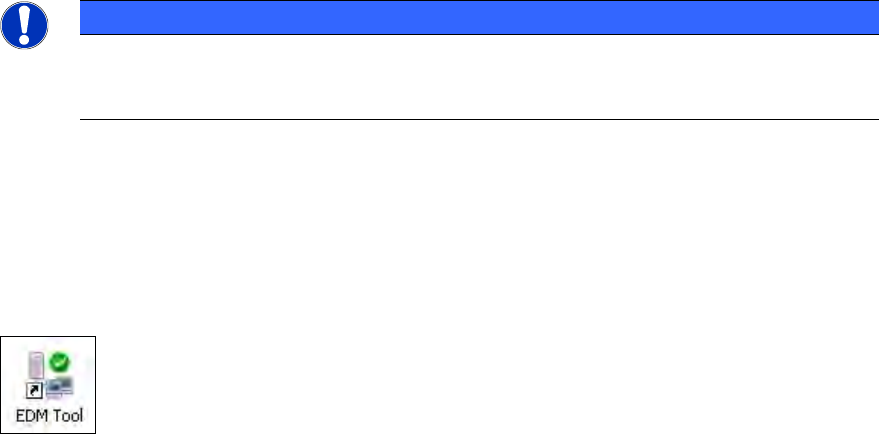Select the mandatory-notice circle symbol

coord(24,25)
